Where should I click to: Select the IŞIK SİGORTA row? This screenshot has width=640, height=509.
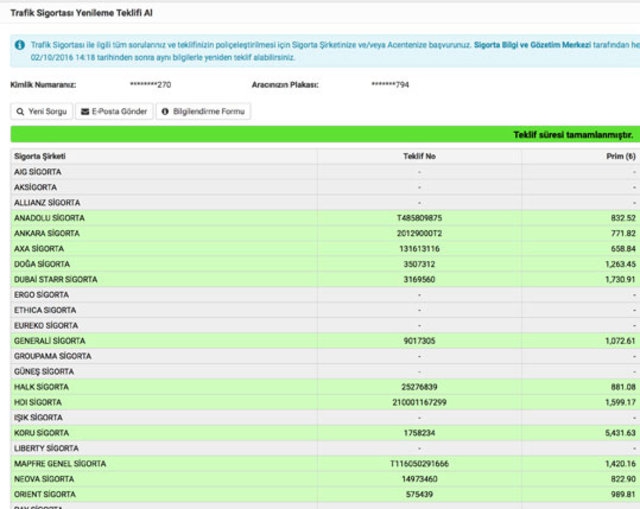[x=325, y=418]
